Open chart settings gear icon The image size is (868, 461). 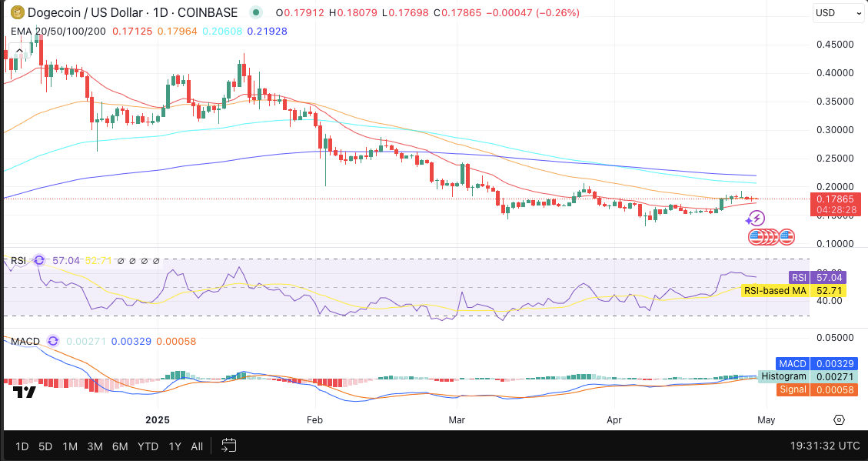840,420
